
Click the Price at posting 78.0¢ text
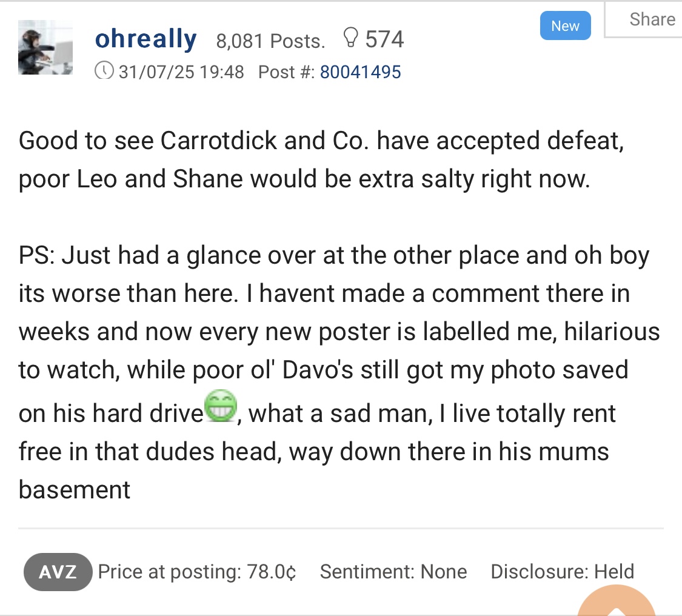tap(197, 572)
